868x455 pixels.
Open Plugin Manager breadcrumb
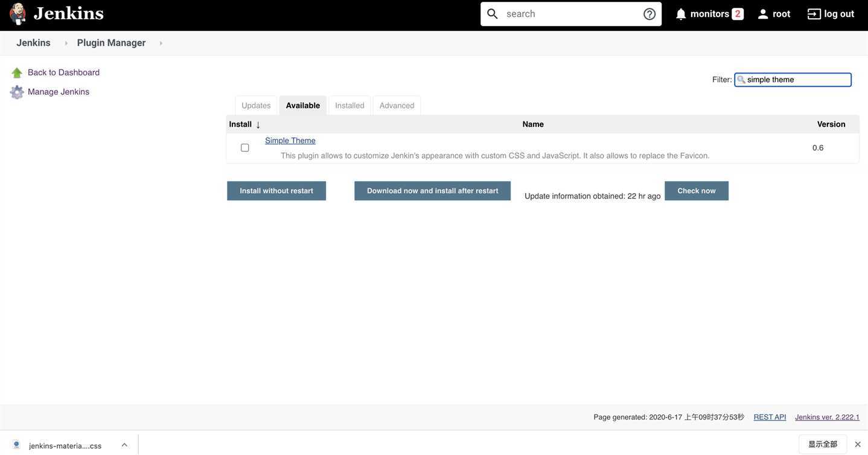(111, 43)
